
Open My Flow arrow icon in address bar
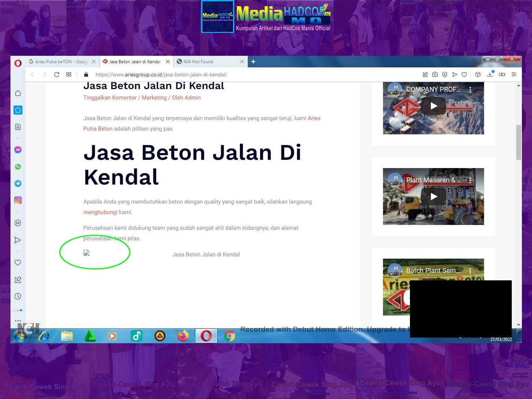click(455, 74)
